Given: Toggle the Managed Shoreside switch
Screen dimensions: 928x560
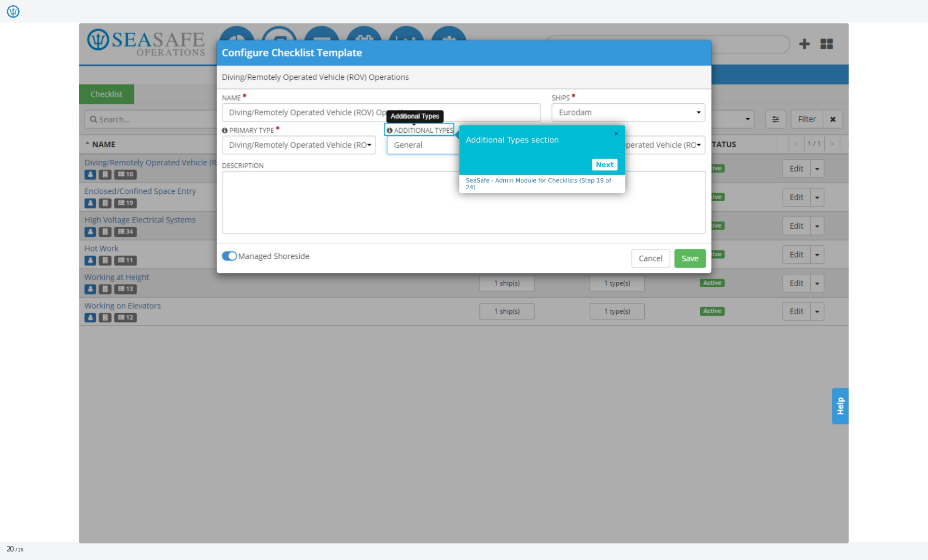Looking at the screenshot, I should tap(229, 256).
